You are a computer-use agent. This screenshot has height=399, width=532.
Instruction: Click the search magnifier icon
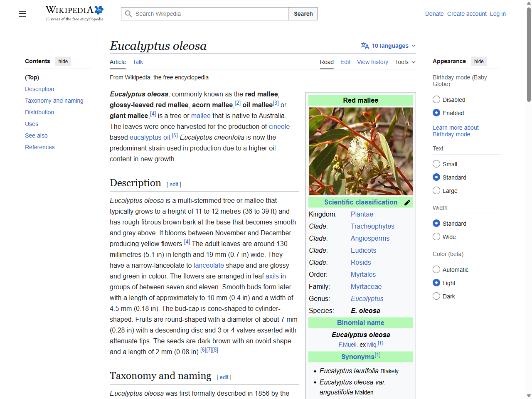(129, 14)
